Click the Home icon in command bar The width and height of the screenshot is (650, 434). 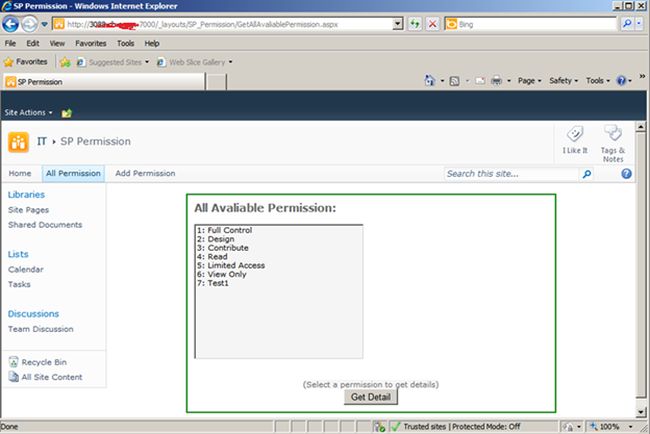[430, 80]
